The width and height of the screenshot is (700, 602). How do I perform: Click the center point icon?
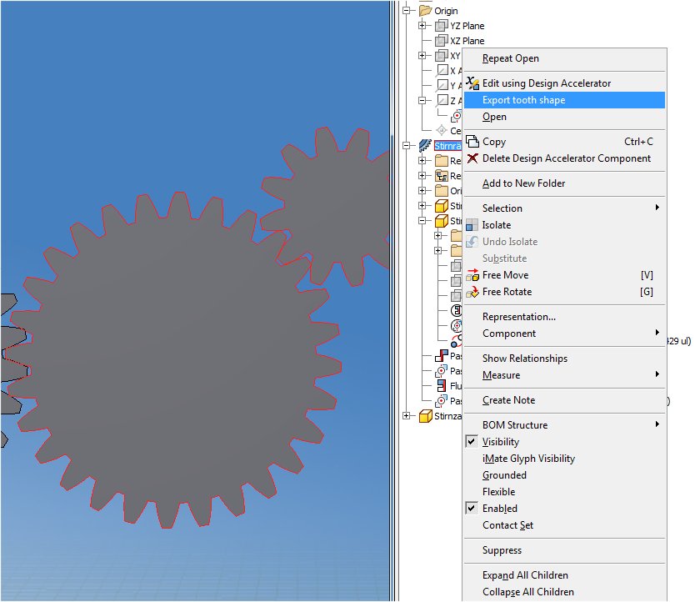point(442,130)
